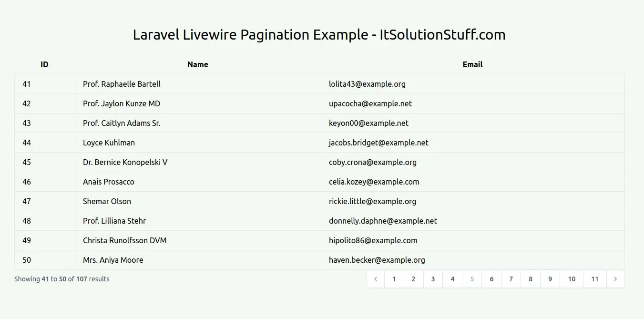Select the row for Loyce Kuhlman
Screen dimensions: 644x319
click(109, 143)
